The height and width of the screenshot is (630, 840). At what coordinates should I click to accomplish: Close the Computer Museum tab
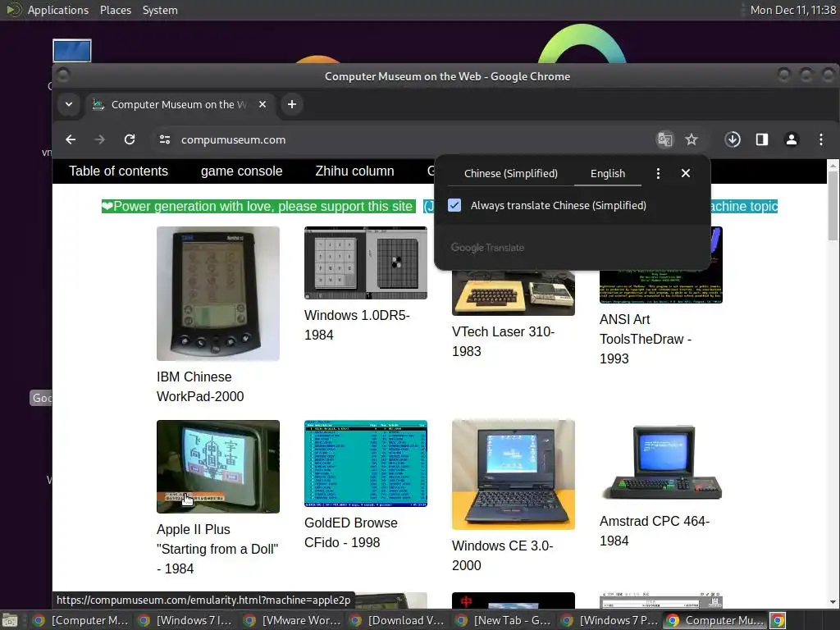pos(262,104)
